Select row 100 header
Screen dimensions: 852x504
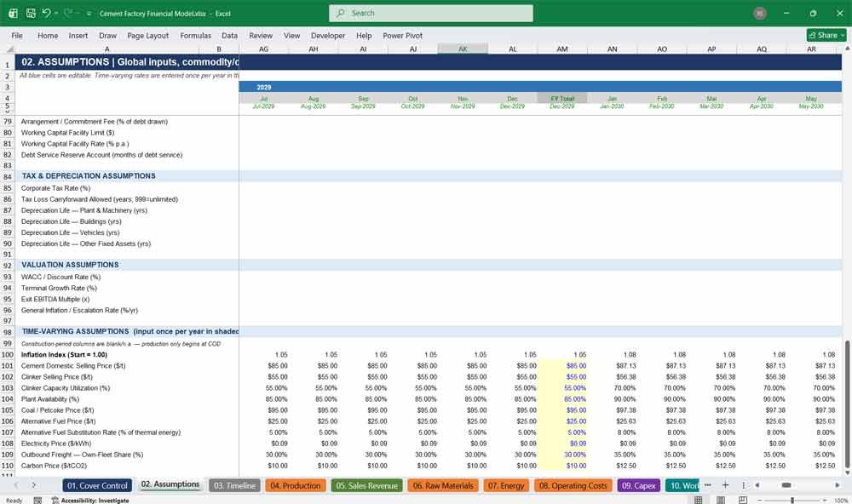click(x=8, y=355)
